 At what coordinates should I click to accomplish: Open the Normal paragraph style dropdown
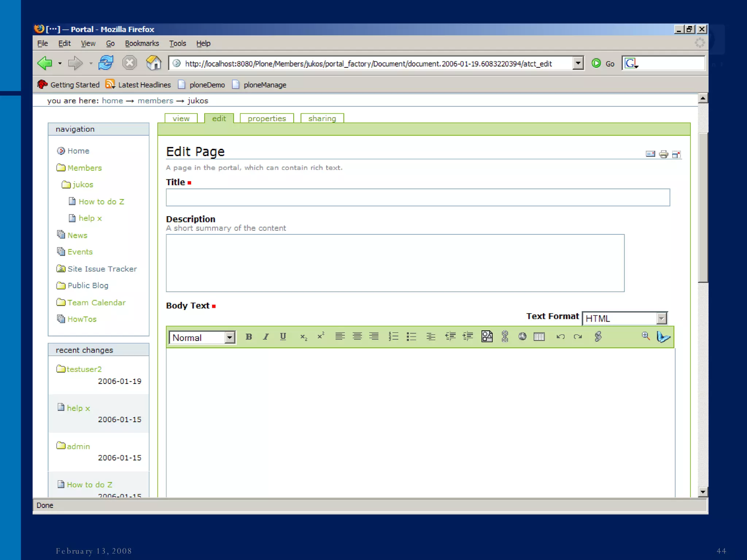tap(230, 338)
